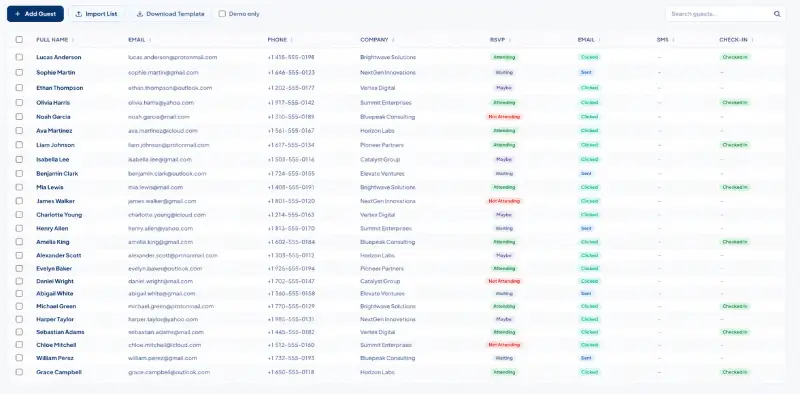800x394 pixels.
Task: Tick the Ethan Thompson row checkbox
Action: [x=19, y=88]
